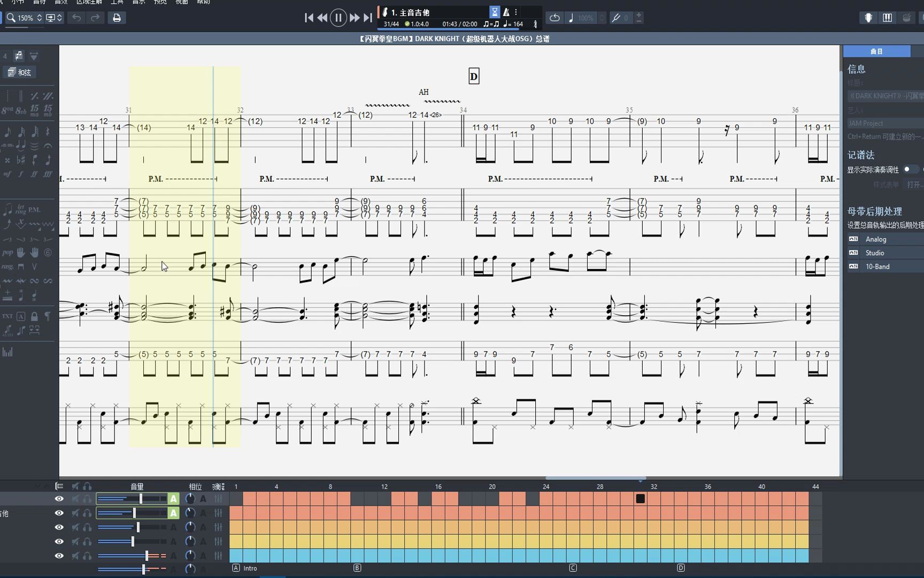Image resolution: width=924 pixels, height=578 pixels.
Task: Toggle the count-in hourglass button
Action: [495, 12]
